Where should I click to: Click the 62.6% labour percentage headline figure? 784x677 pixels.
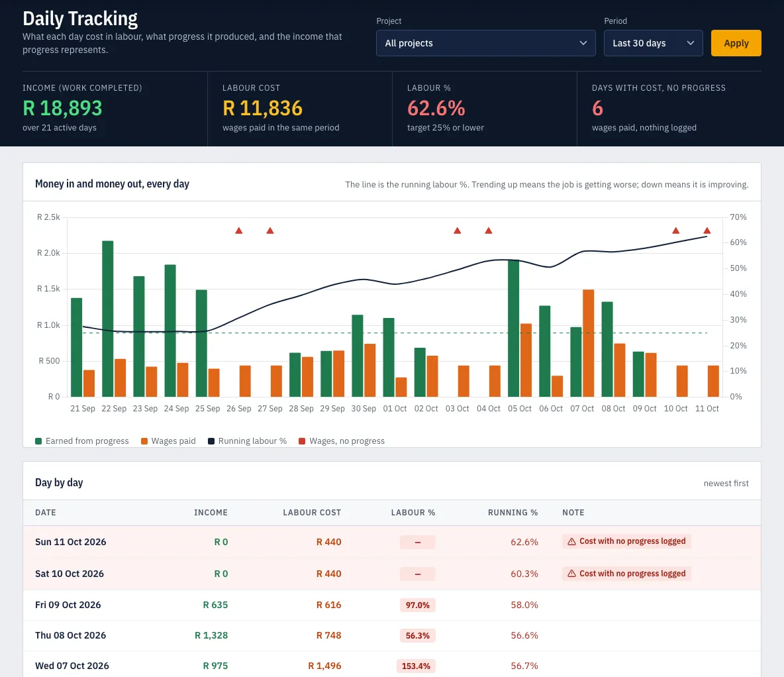coord(436,108)
